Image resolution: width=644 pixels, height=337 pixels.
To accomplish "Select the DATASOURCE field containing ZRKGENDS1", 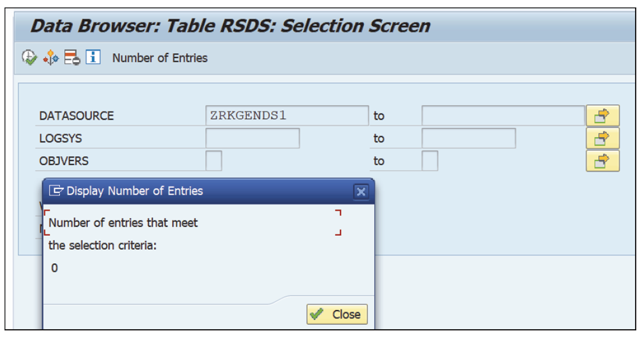I will [280, 116].
